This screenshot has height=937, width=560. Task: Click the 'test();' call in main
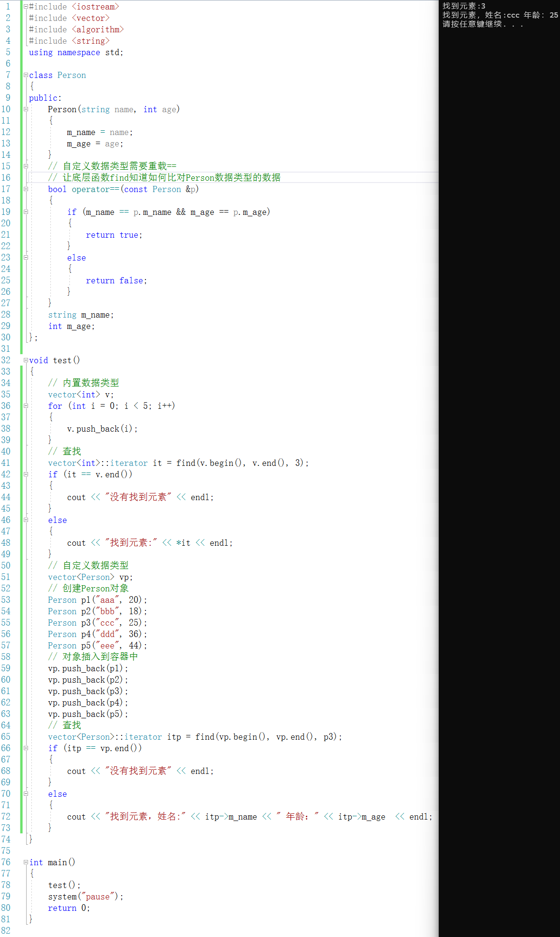64,885
